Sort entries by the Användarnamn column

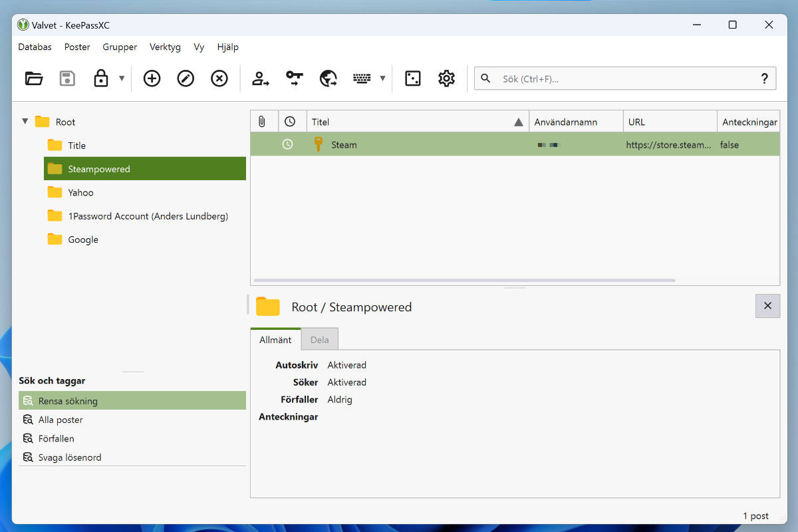click(x=576, y=122)
